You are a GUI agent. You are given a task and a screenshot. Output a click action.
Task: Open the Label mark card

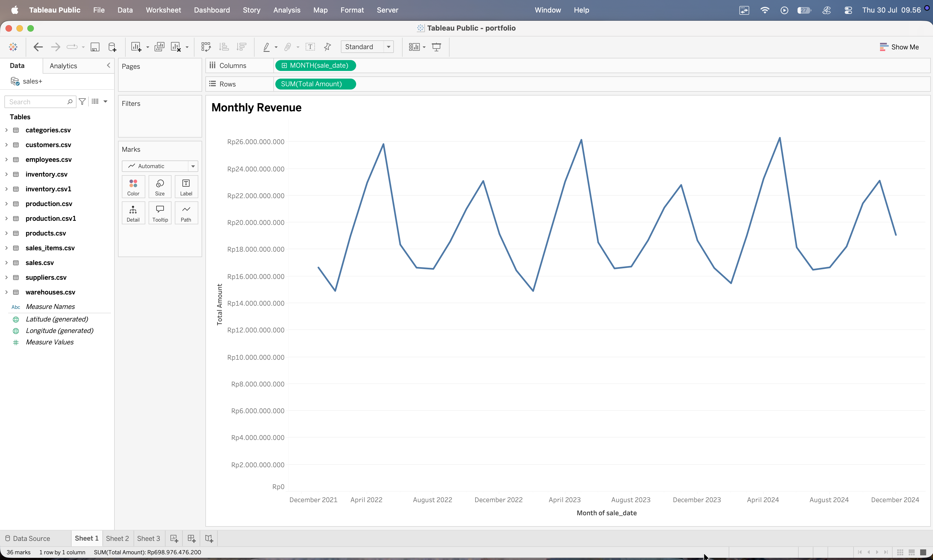[186, 187]
